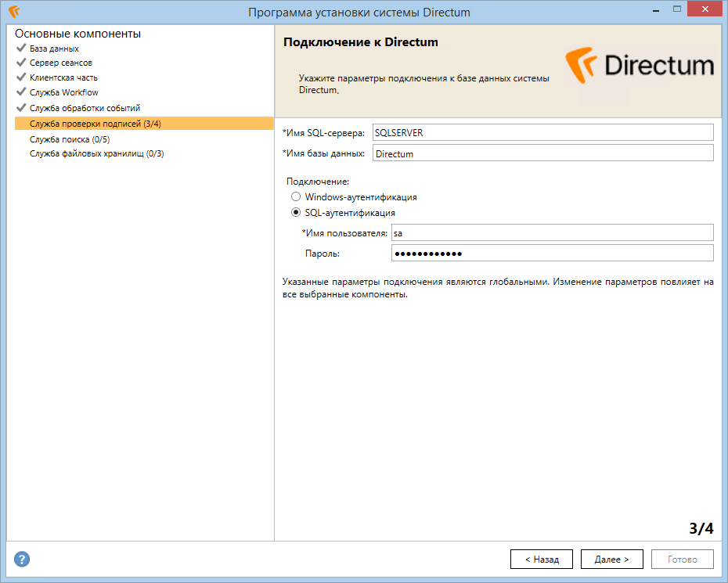Image resolution: width=728 pixels, height=583 pixels.
Task: Click the blue help question mark icon
Action: [23, 559]
